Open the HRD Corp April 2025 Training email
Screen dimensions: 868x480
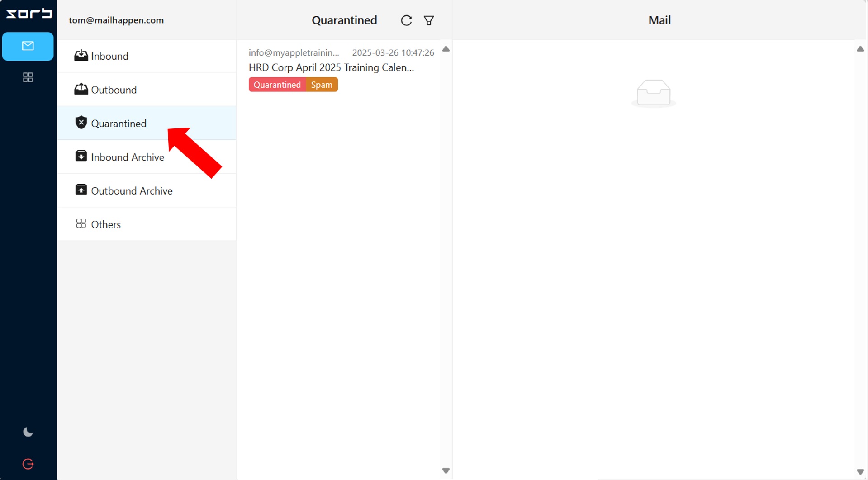pos(331,67)
